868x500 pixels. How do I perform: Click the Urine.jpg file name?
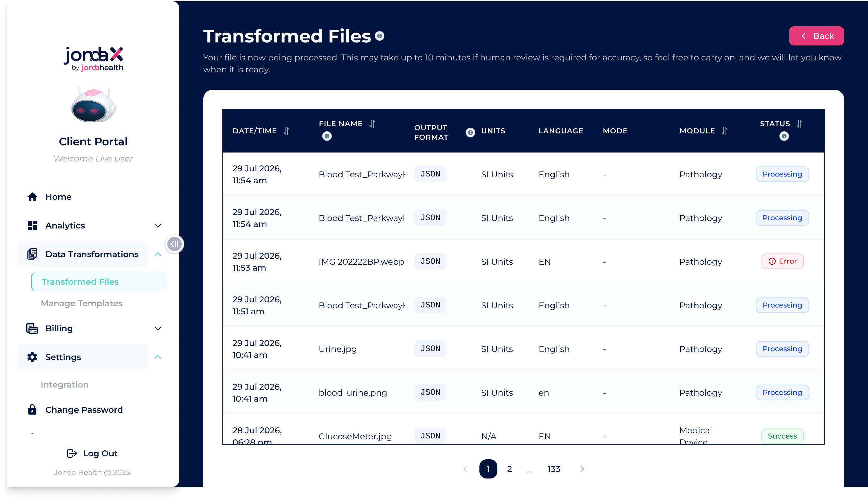(x=337, y=349)
